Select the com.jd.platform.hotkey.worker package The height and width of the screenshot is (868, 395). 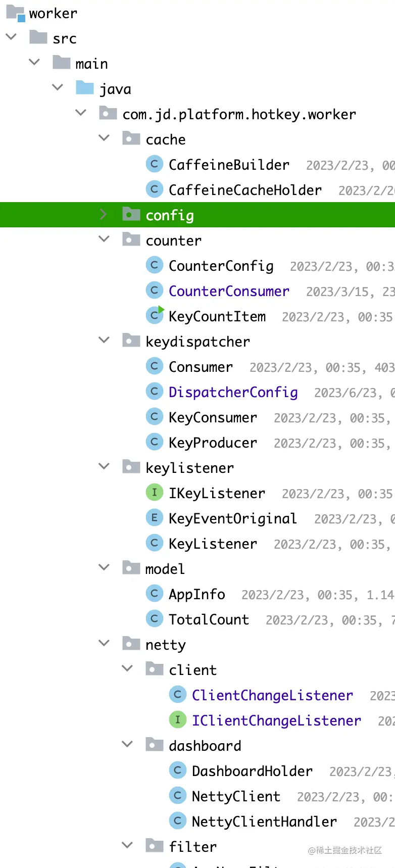coord(239,115)
